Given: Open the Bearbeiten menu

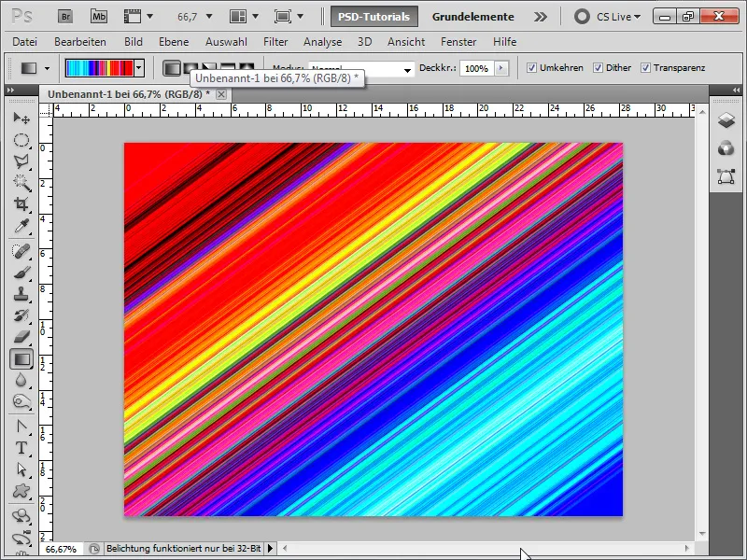Looking at the screenshot, I should coord(80,42).
